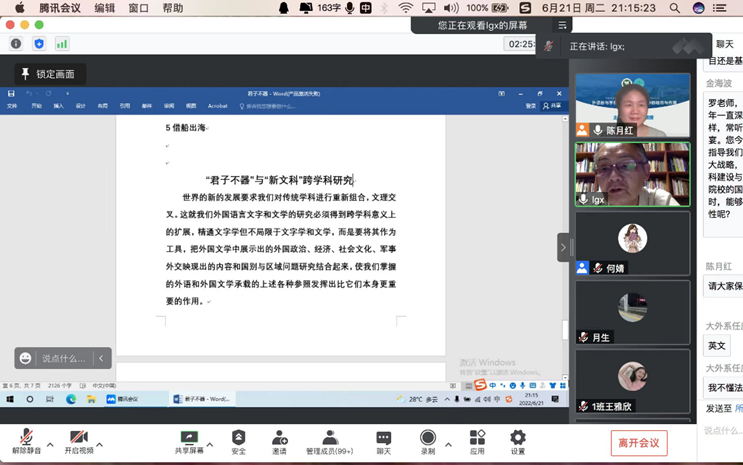
Task: Click the red 离开会议 button
Action: 639,443
